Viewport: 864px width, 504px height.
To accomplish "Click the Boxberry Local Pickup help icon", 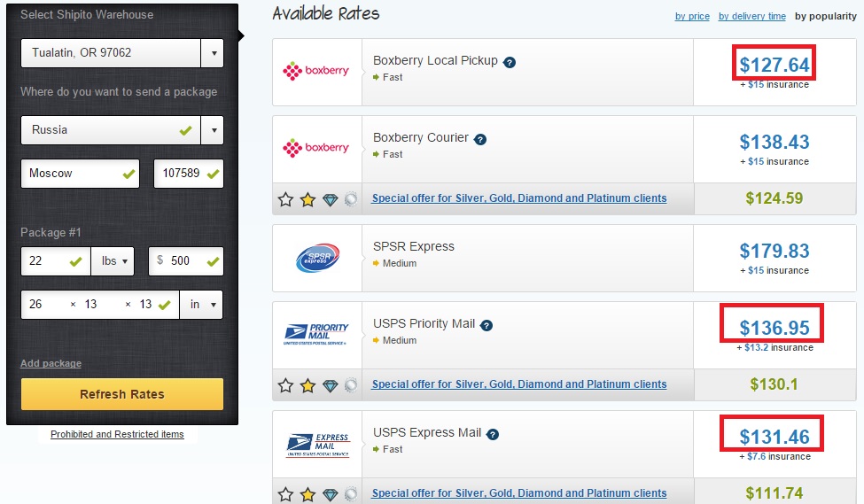I will (510, 62).
